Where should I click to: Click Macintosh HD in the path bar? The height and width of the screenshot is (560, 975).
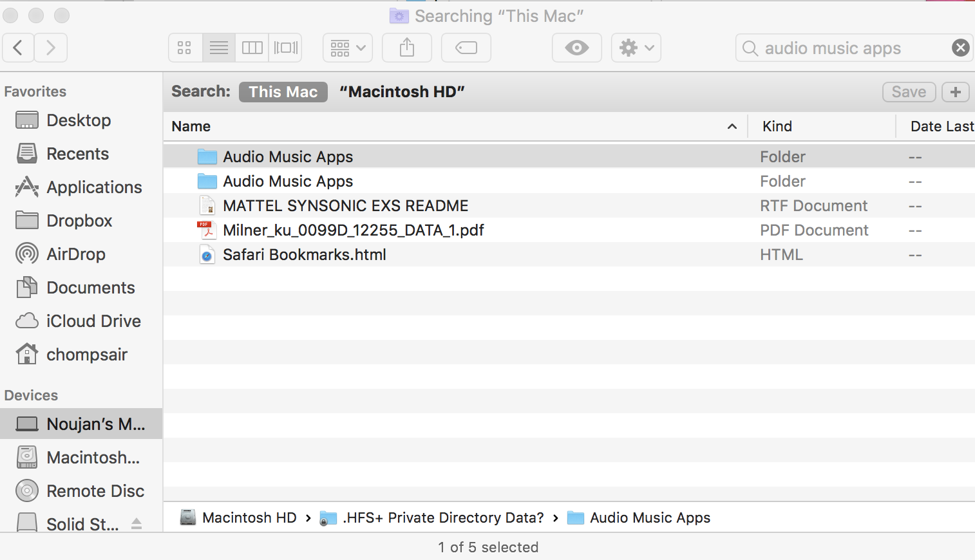click(238, 518)
